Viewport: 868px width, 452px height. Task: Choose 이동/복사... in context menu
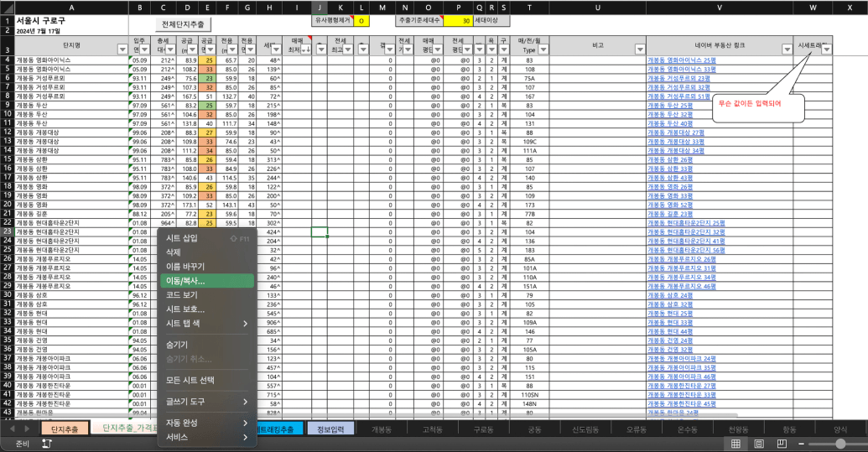(205, 281)
